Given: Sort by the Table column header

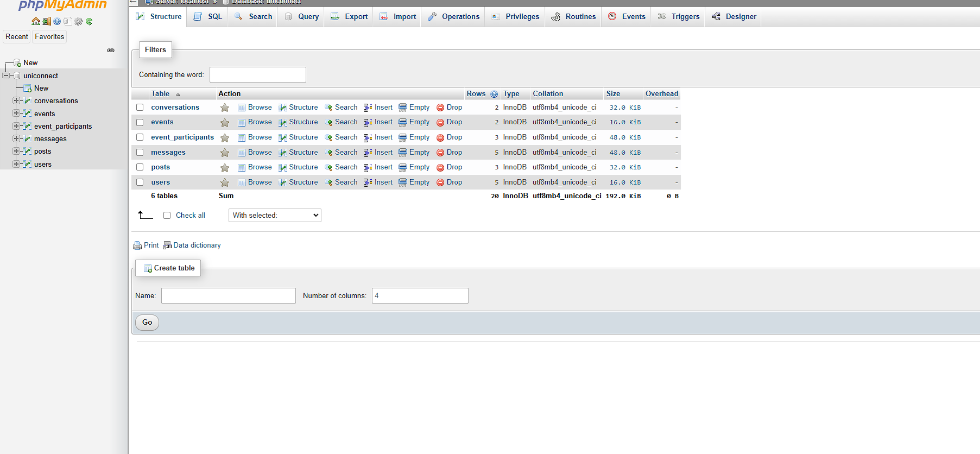Looking at the screenshot, I should click(161, 94).
